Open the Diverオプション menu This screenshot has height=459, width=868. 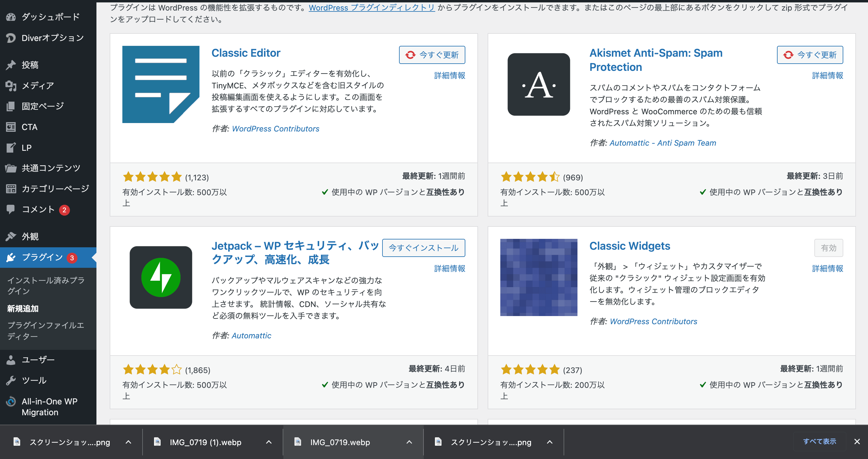48,38
